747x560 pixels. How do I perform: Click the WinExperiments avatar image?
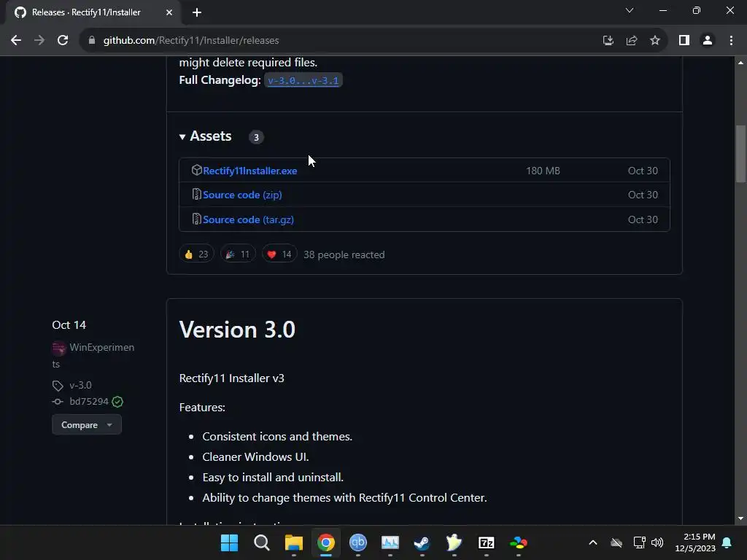(58, 348)
